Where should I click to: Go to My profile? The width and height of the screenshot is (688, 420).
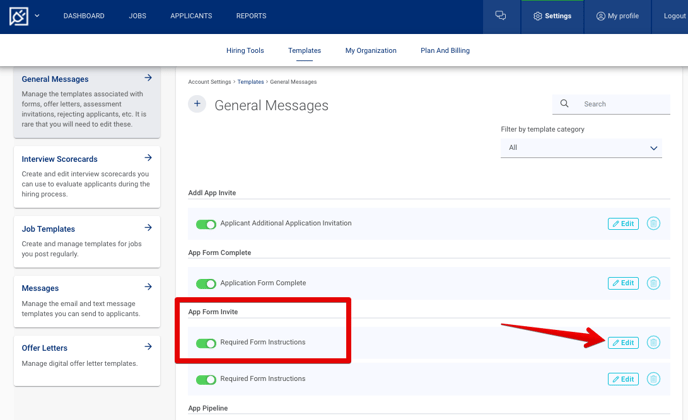pyautogui.click(x=617, y=16)
